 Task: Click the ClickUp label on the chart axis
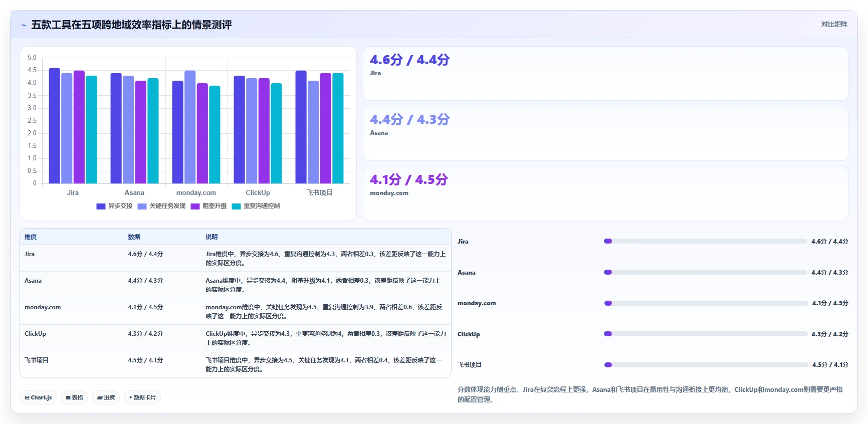point(258,192)
